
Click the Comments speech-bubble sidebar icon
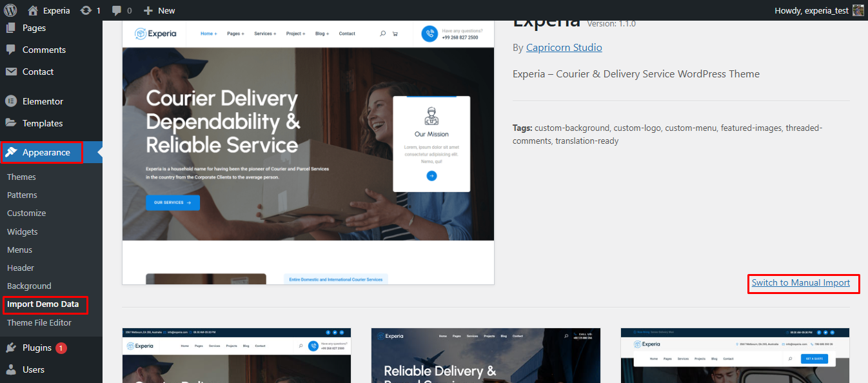pos(10,50)
